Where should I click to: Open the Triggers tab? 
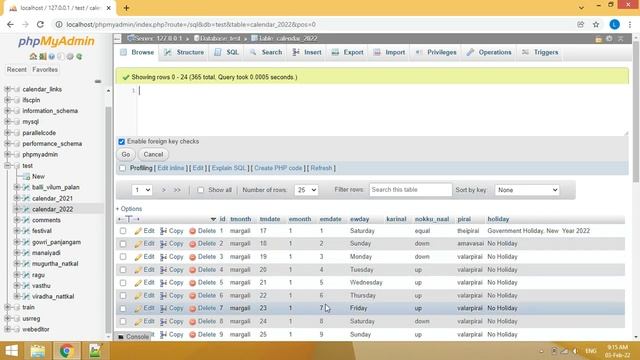[x=540, y=53]
